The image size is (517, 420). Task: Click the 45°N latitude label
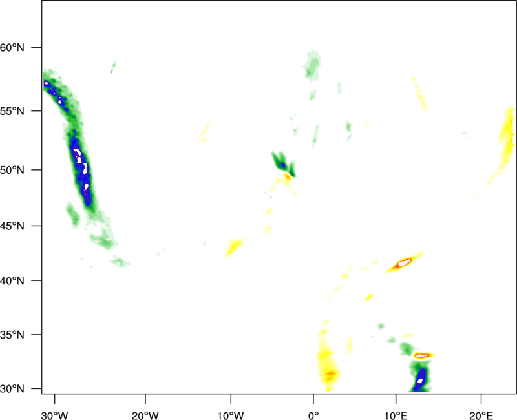(12, 226)
